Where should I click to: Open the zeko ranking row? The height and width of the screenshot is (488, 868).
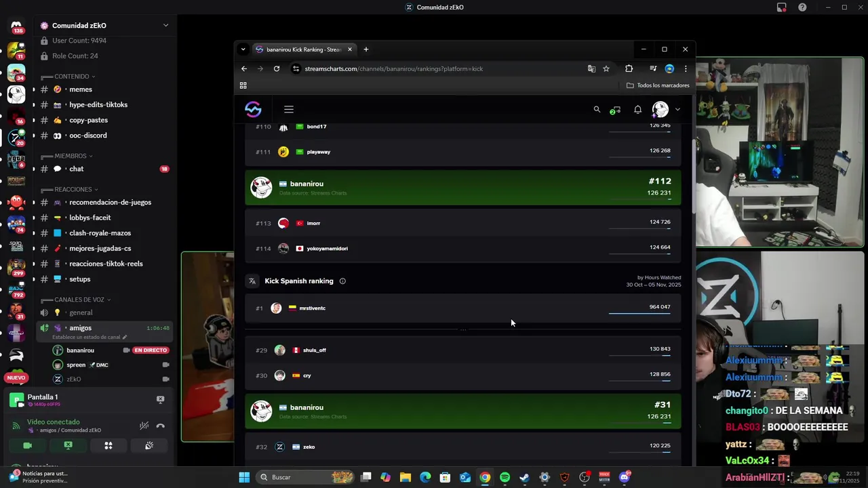coord(463,447)
